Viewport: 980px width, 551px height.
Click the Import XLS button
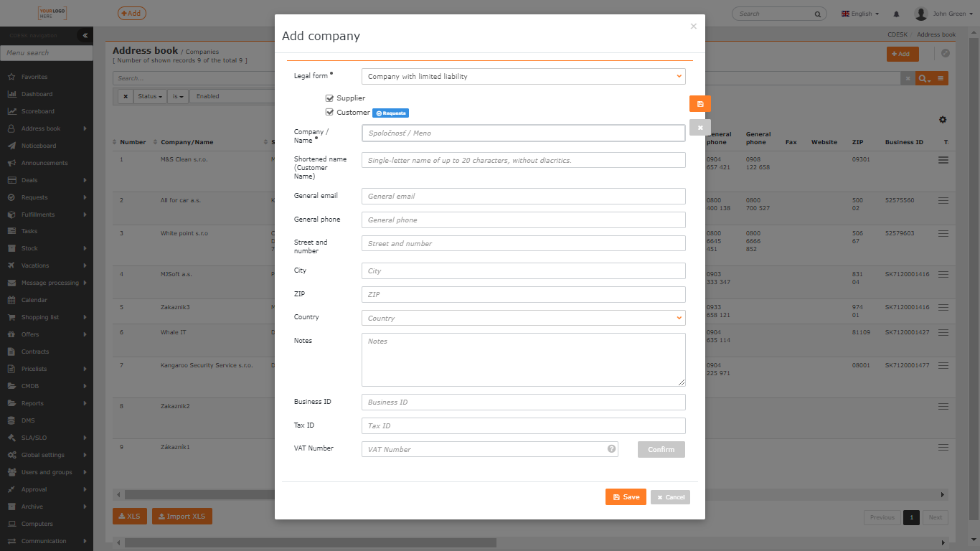point(182,516)
